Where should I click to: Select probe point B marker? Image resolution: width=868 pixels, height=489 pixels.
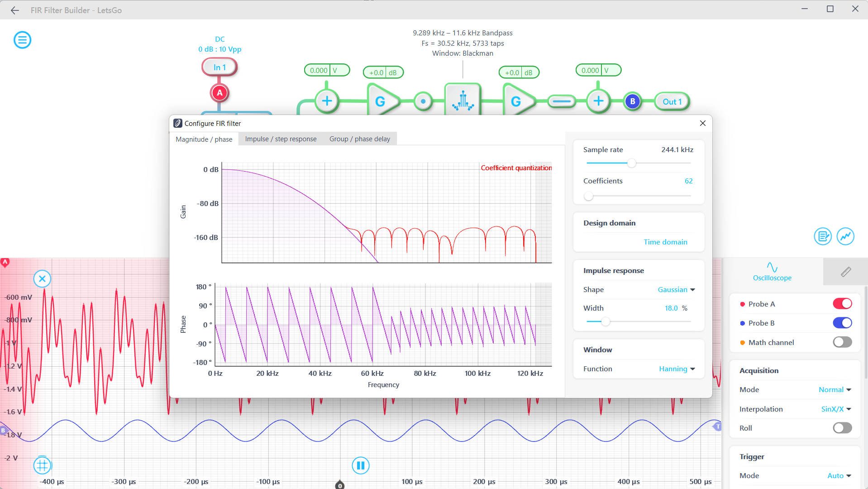pyautogui.click(x=632, y=101)
